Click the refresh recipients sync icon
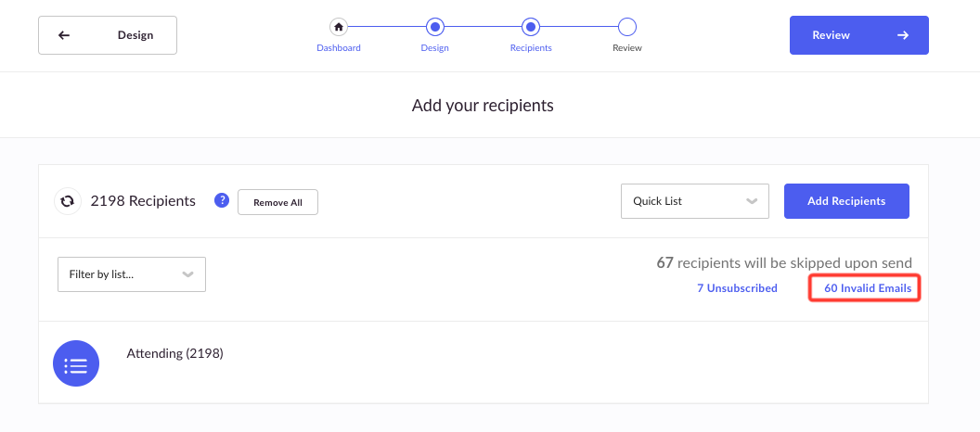The width and height of the screenshot is (980, 432). [68, 201]
